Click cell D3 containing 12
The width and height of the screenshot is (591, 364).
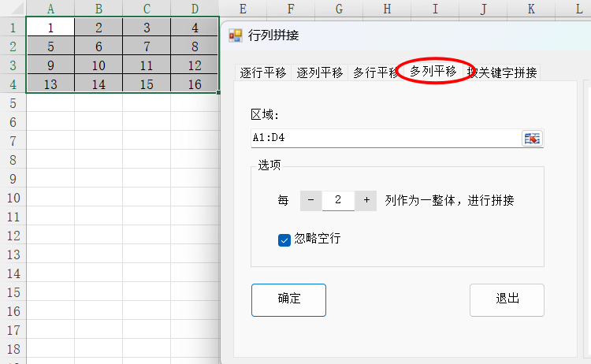pos(195,65)
